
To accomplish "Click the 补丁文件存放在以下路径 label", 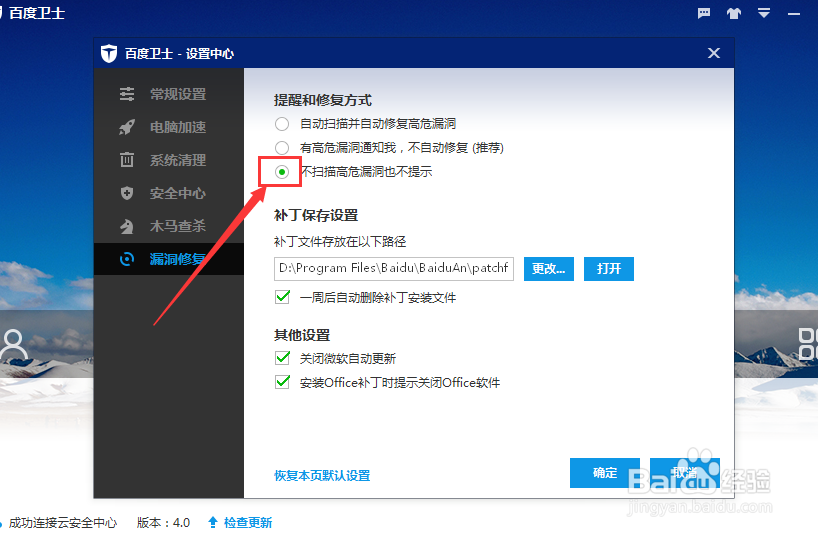I will pyautogui.click(x=340, y=241).
